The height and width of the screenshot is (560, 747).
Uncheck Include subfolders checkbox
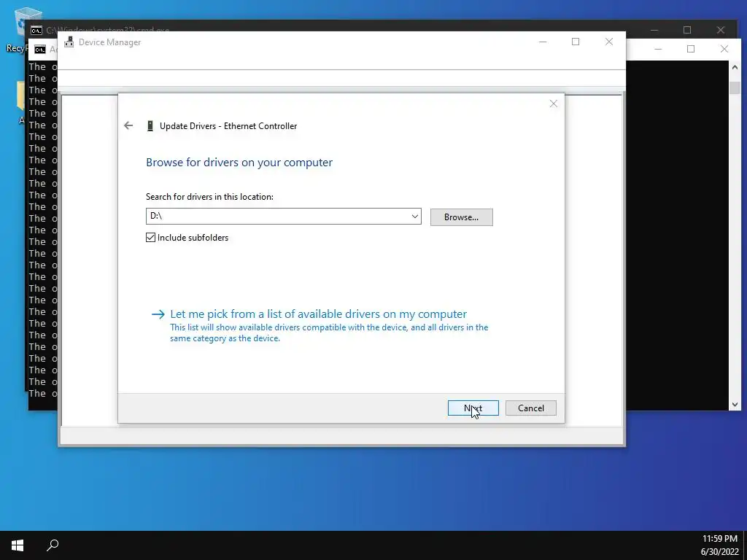150,238
